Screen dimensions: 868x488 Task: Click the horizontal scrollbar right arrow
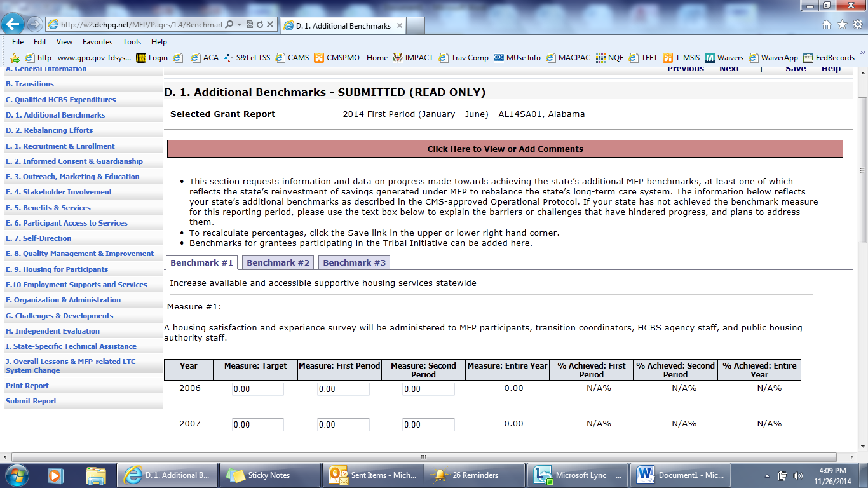coord(851,457)
